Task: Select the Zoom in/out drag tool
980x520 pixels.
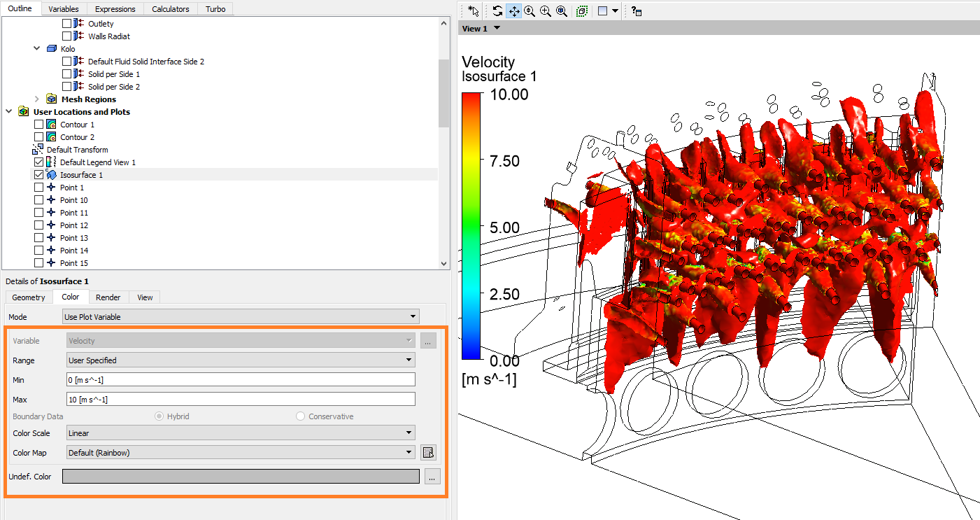Action: point(530,11)
